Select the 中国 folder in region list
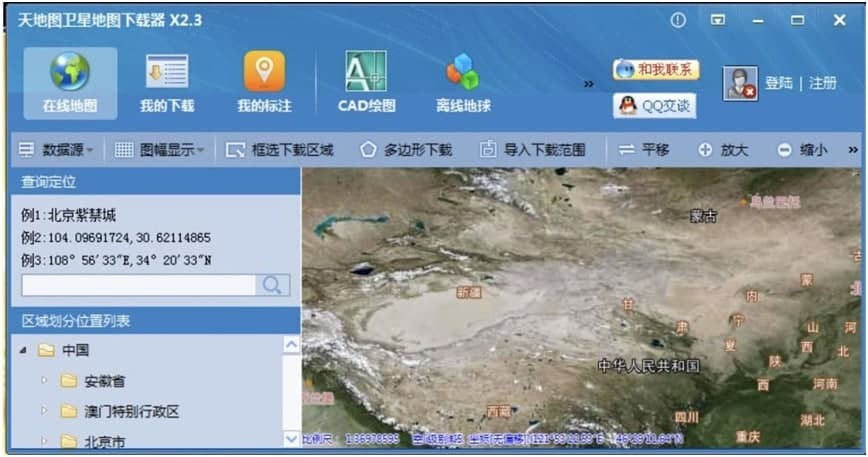 (x=75, y=350)
